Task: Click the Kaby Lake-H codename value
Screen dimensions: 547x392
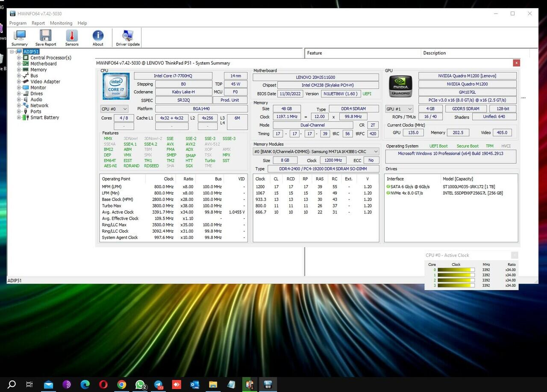Action: click(183, 92)
